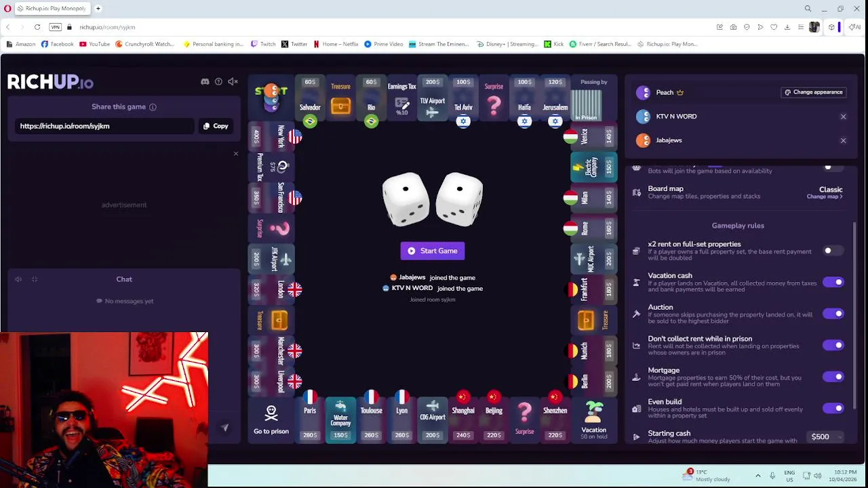The image size is (868, 488).
Task: Open a new browser tab
Action: (x=98, y=9)
